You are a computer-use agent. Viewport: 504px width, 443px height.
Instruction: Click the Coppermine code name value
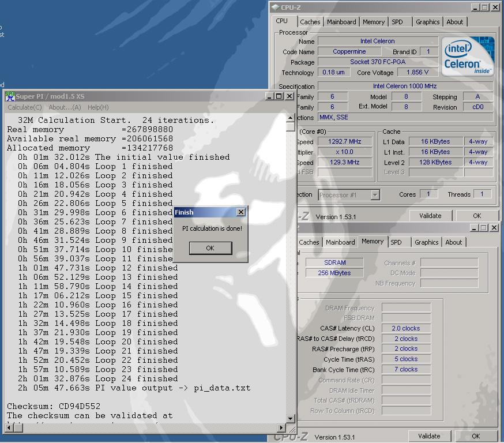[349, 51]
